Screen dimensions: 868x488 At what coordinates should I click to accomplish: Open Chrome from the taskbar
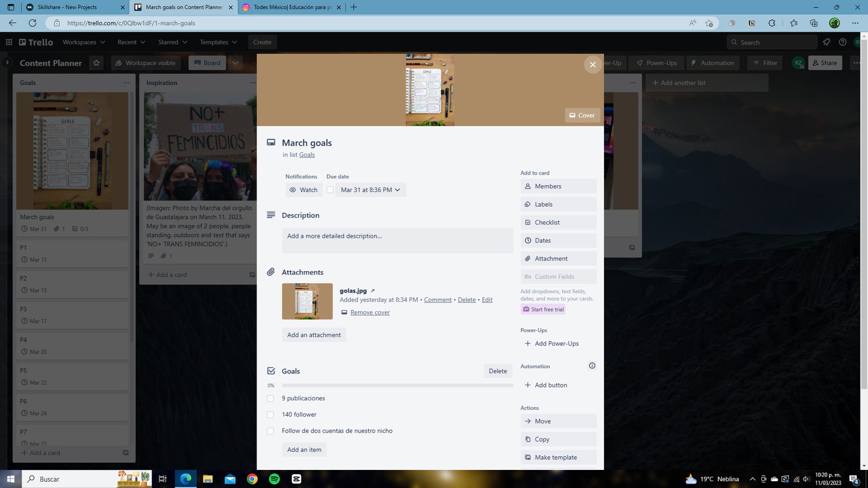click(x=252, y=479)
